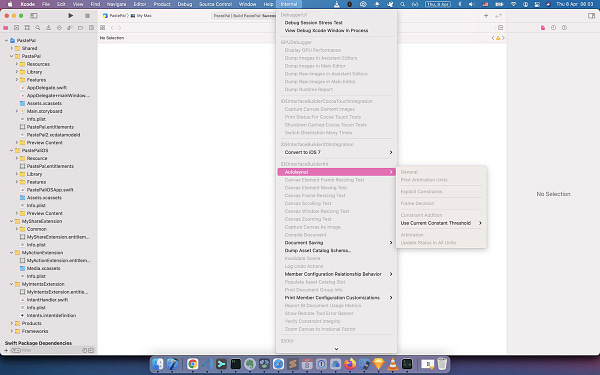Open the Source Control menu
This screenshot has height=375, width=600.
point(215,4)
